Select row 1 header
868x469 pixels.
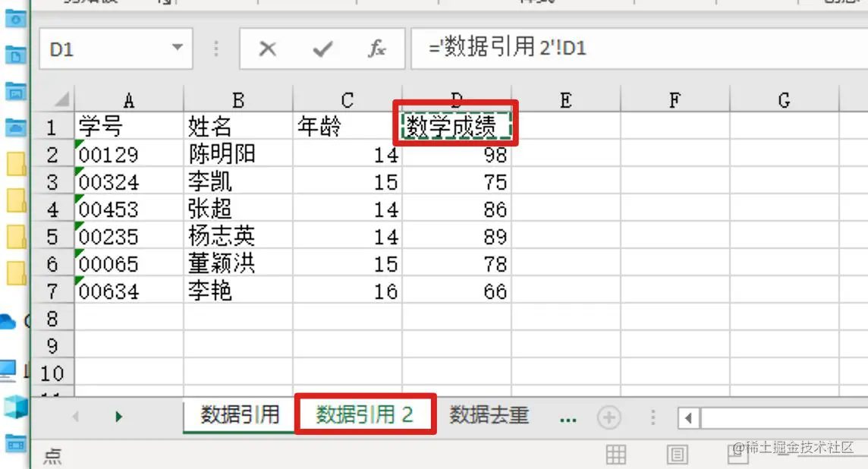[x=52, y=127]
